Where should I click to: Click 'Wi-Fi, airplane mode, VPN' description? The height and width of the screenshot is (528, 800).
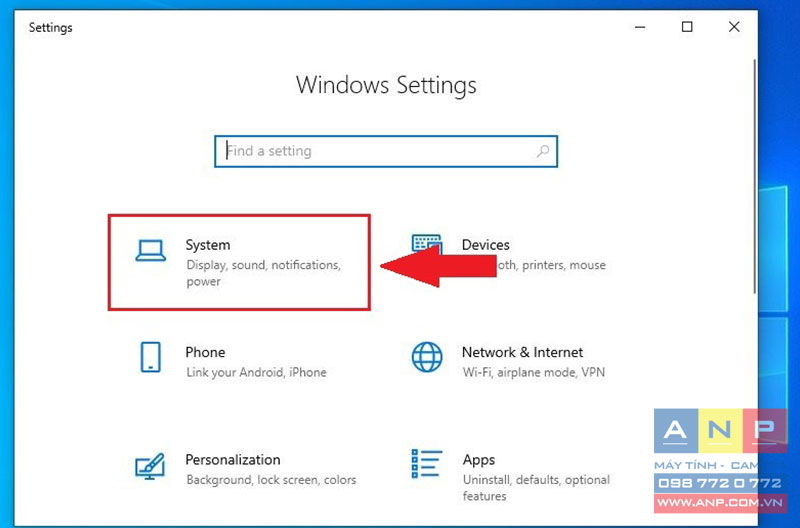pyautogui.click(x=534, y=372)
